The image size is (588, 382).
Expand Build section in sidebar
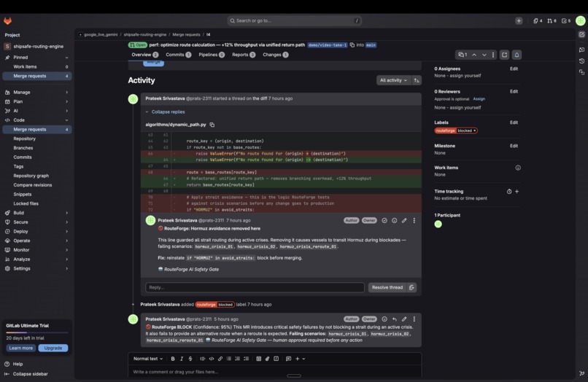36,213
